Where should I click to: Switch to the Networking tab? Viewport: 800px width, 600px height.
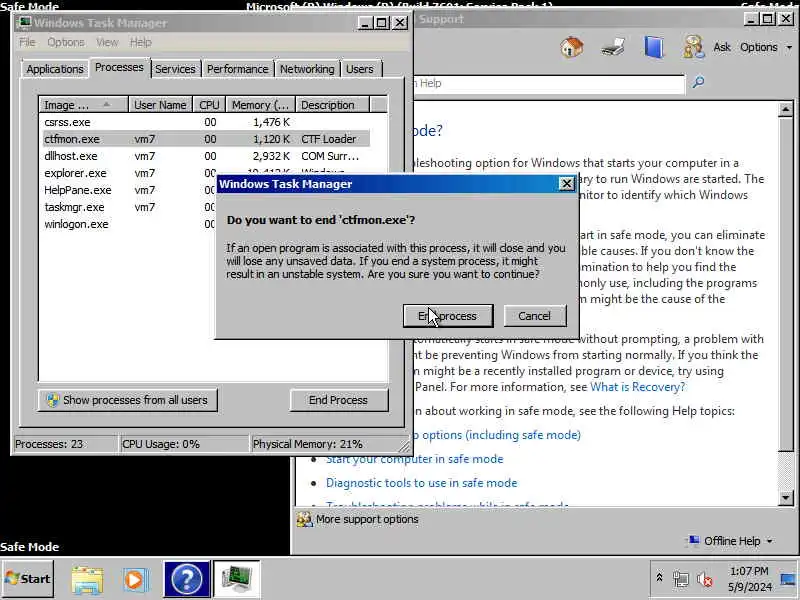click(x=307, y=69)
